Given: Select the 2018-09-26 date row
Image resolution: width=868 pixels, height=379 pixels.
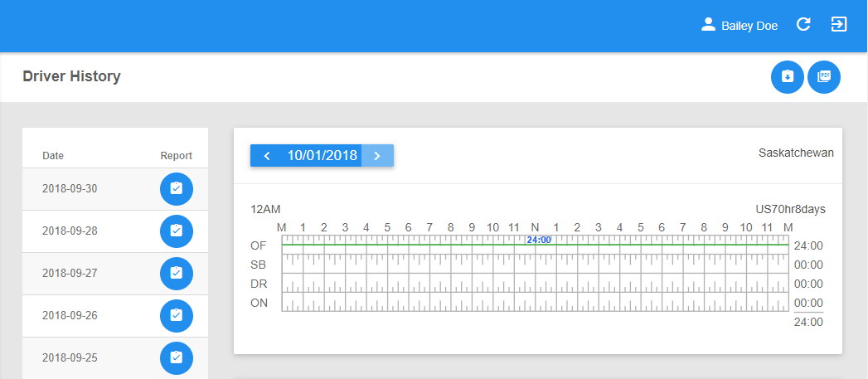Looking at the screenshot, I should (x=115, y=315).
